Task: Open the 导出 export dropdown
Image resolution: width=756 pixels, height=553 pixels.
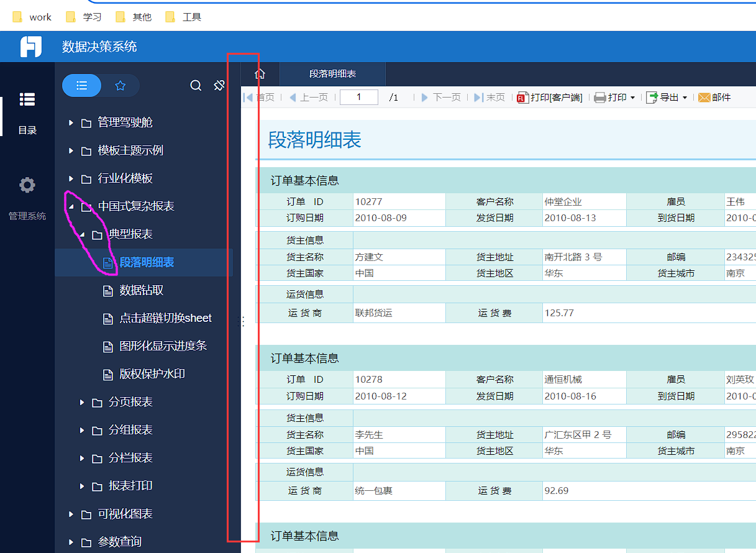Action: (685, 98)
